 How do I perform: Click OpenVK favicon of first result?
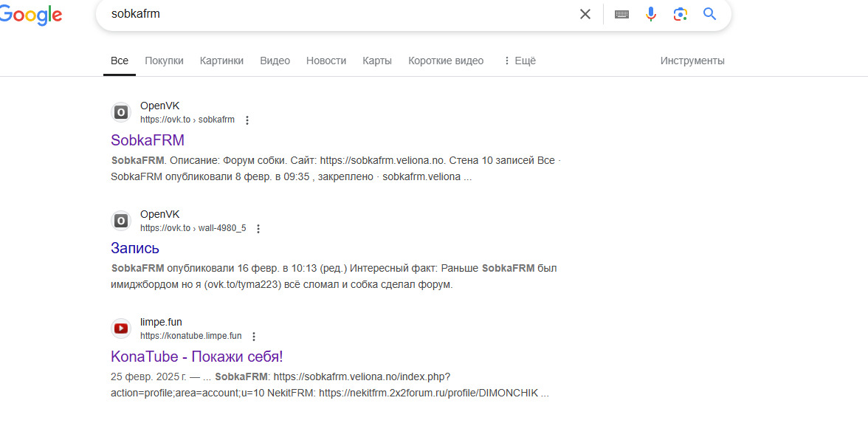pyautogui.click(x=121, y=112)
